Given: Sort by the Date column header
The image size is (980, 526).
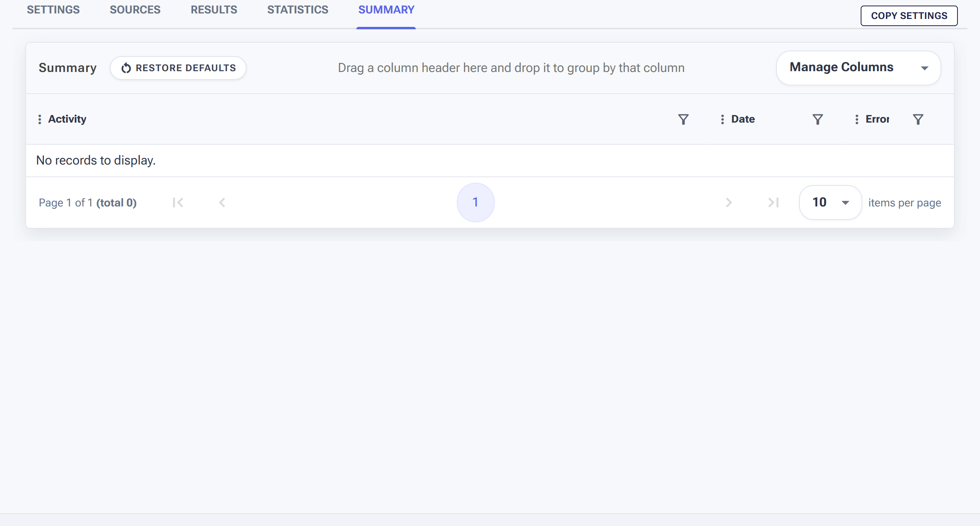Looking at the screenshot, I should [743, 119].
